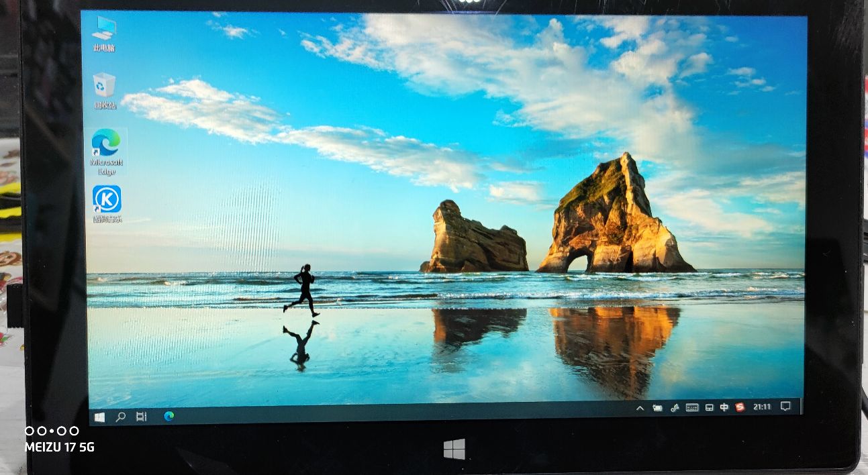Open the Windows Start menu
This screenshot has height=475, width=868.
point(99,417)
